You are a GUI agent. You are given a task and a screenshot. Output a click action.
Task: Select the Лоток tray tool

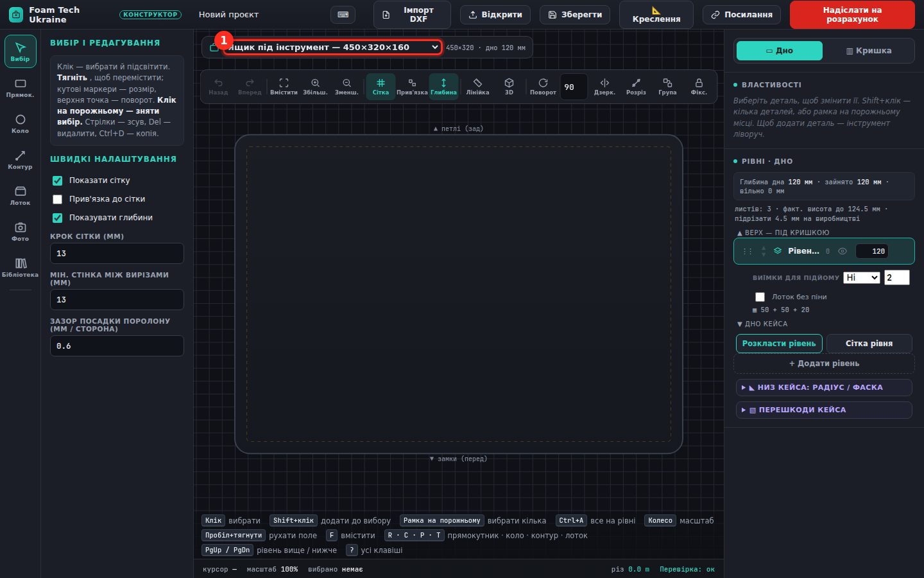(20, 196)
